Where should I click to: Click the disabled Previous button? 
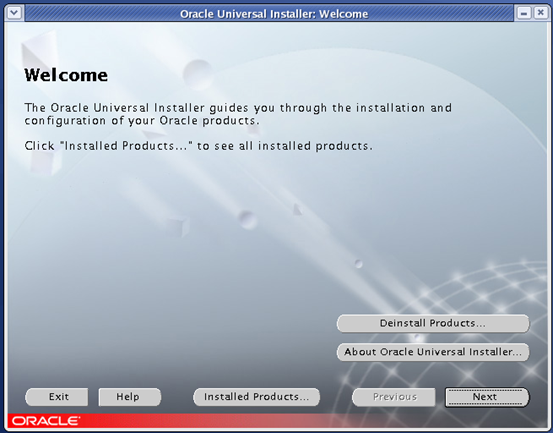394,397
